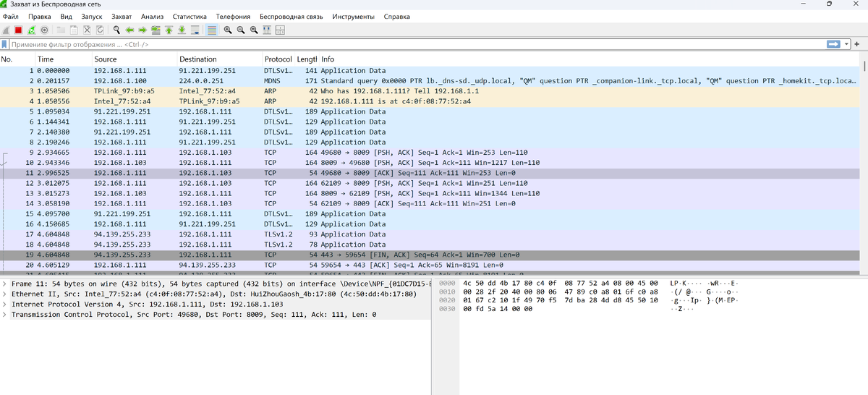The height and width of the screenshot is (395, 868).
Task: Reset text to normal size
Action: [x=254, y=30]
